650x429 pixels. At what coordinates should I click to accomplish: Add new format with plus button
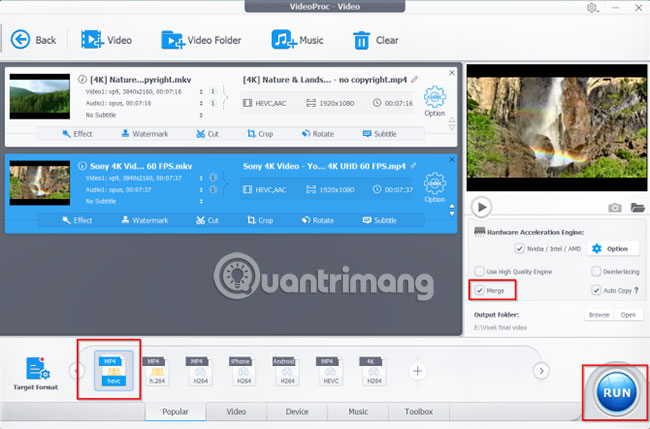coord(417,371)
